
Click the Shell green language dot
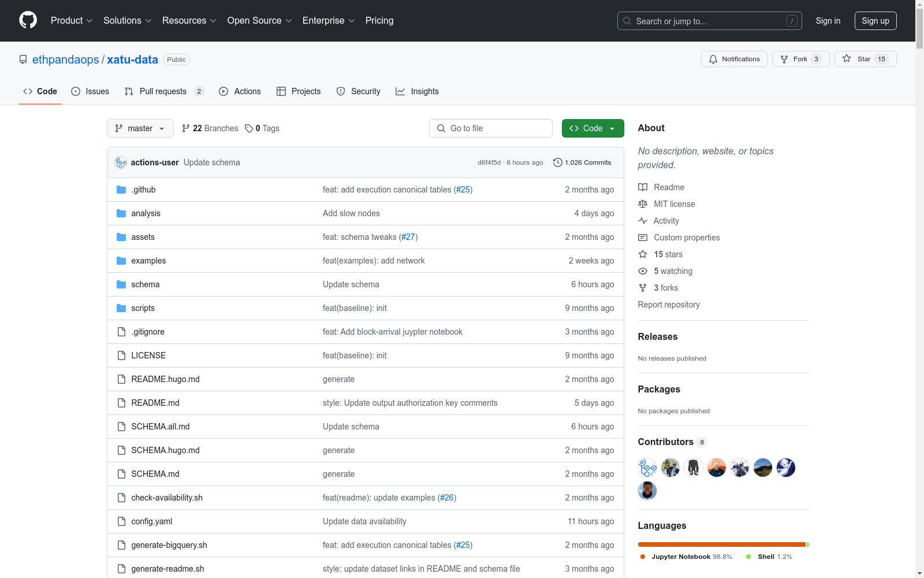(x=748, y=557)
